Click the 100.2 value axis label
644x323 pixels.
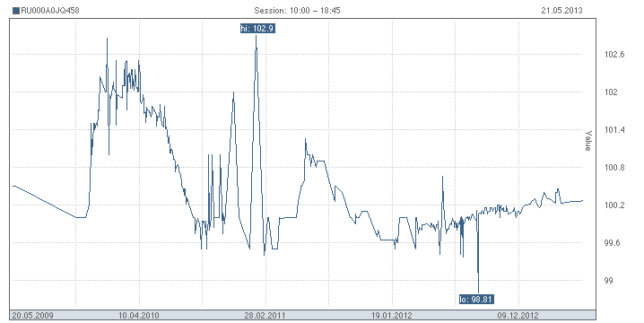[614, 205]
